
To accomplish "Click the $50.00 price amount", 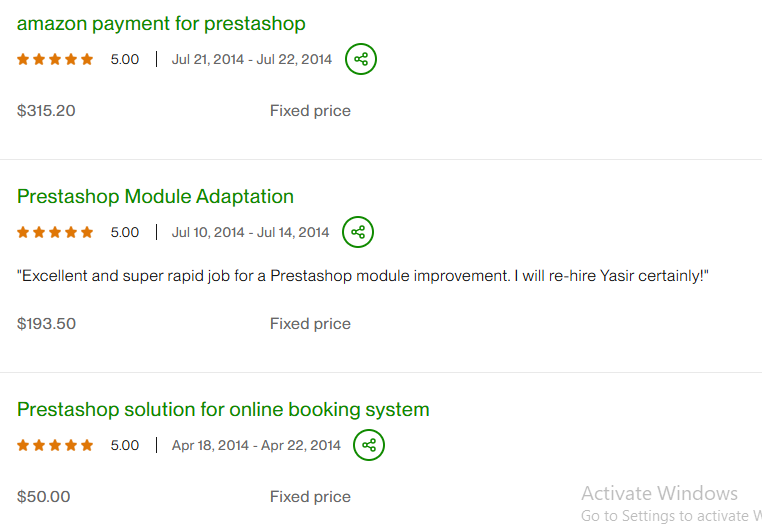I will click(44, 497).
